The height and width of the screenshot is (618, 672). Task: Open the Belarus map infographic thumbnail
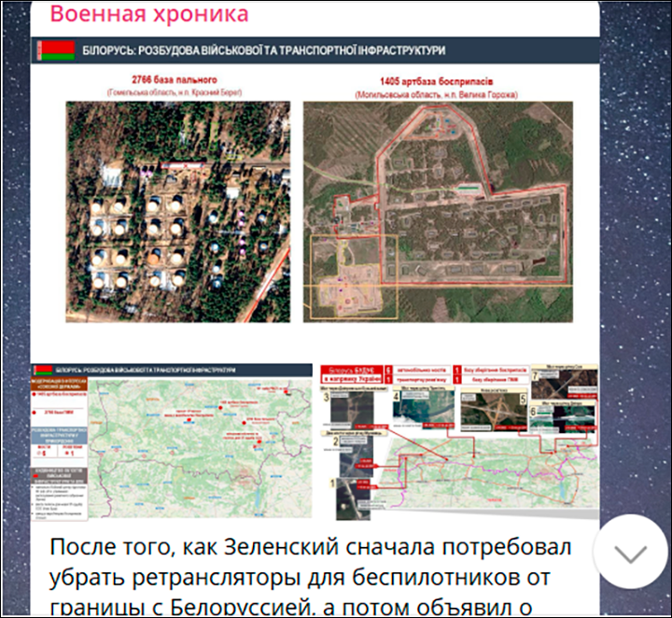coord(172,442)
